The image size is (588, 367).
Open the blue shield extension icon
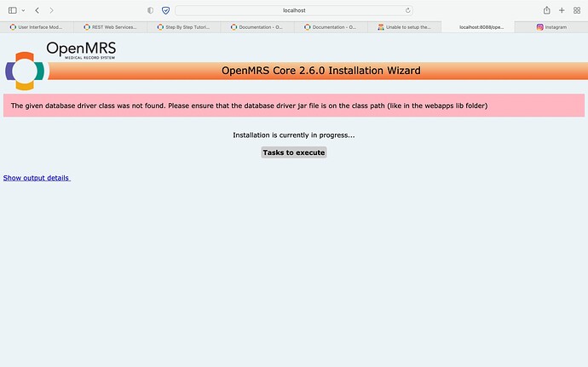pos(165,10)
